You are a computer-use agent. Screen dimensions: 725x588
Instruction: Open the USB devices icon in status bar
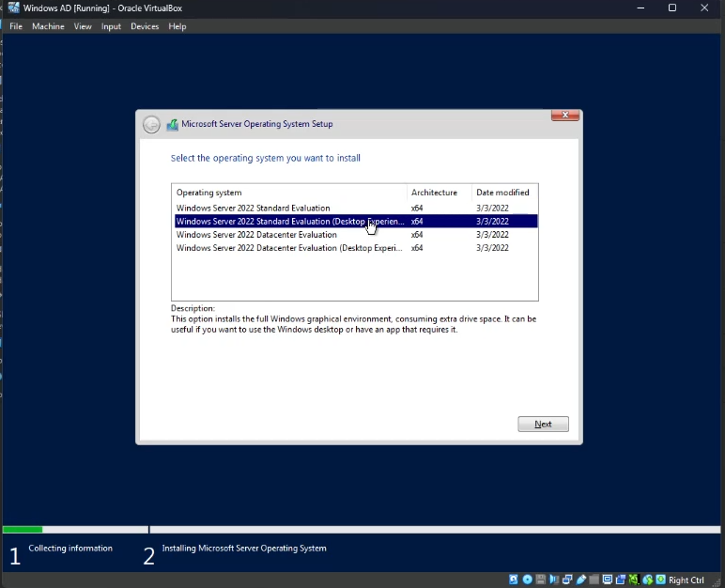(581, 580)
